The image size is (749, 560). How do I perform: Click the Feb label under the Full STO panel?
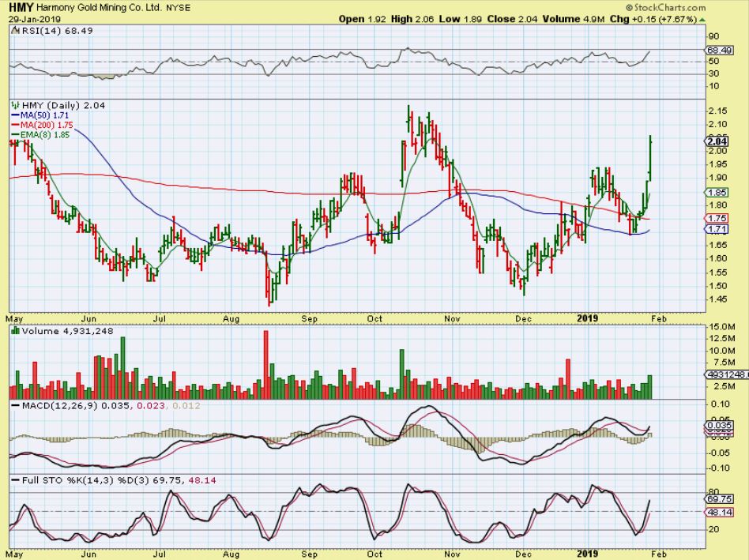pos(659,554)
